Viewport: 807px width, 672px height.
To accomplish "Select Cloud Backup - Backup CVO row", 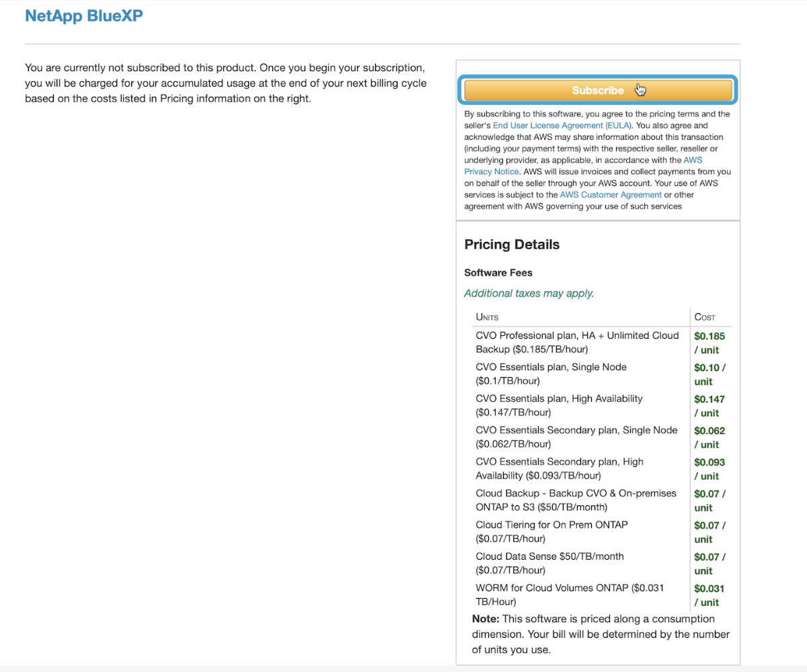I will click(576, 501).
